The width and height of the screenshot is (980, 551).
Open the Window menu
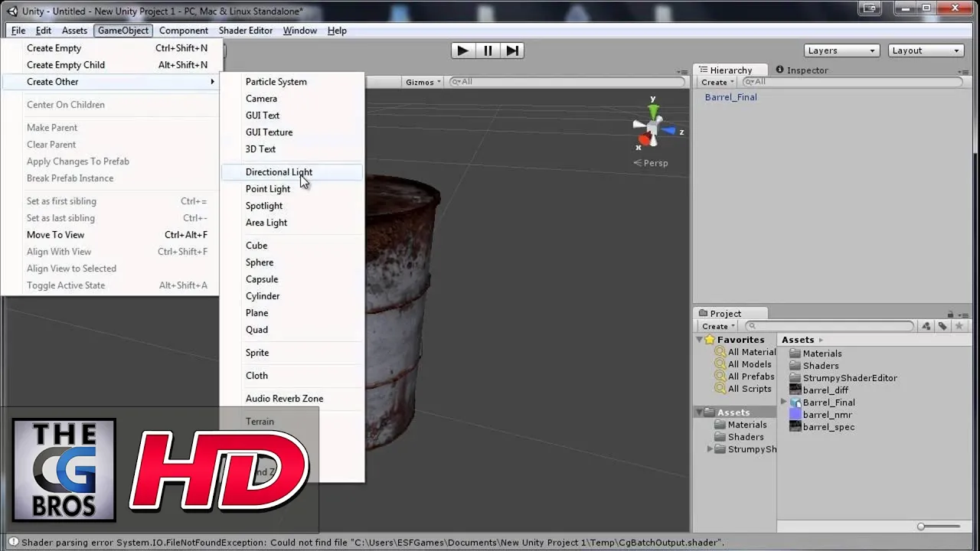300,31
